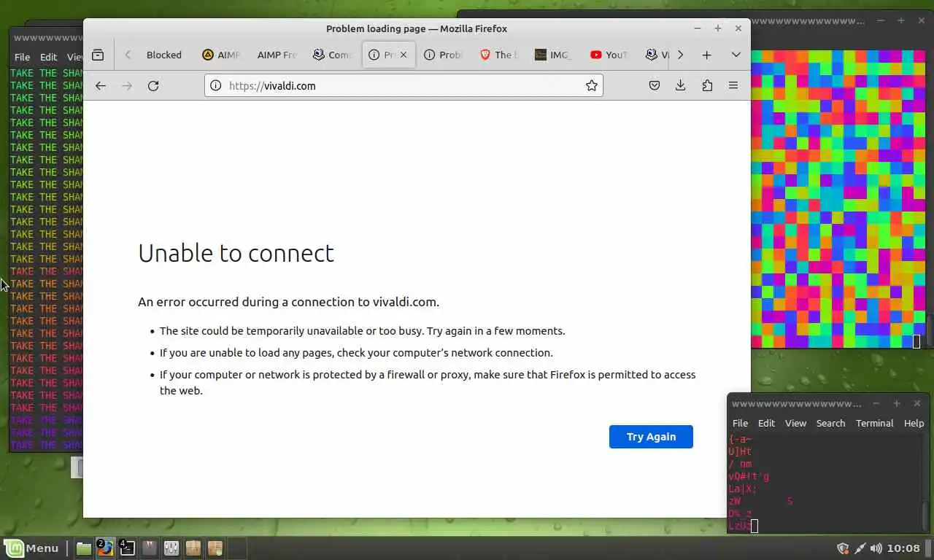The height and width of the screenshot is (560, 934).
Task: Open Edit menu in bottom-right terminal
Action: point(766,423)
